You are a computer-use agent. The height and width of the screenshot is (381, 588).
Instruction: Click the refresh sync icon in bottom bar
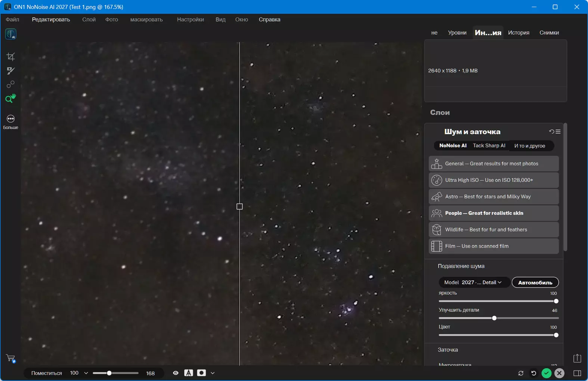pos(521,373)
